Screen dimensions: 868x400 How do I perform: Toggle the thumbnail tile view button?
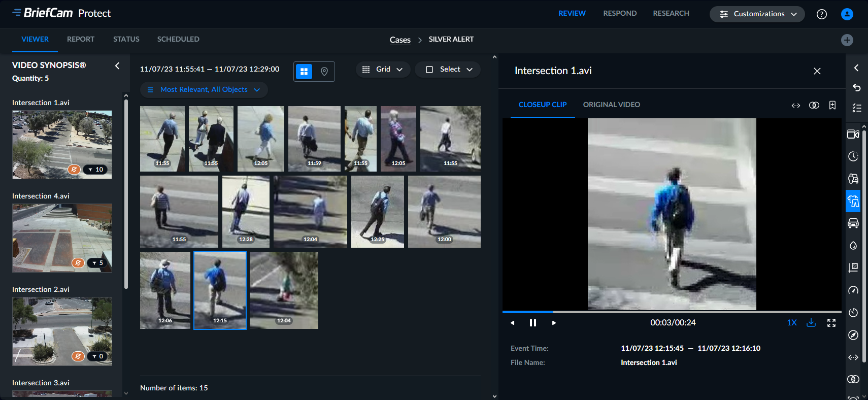(304, 72)
